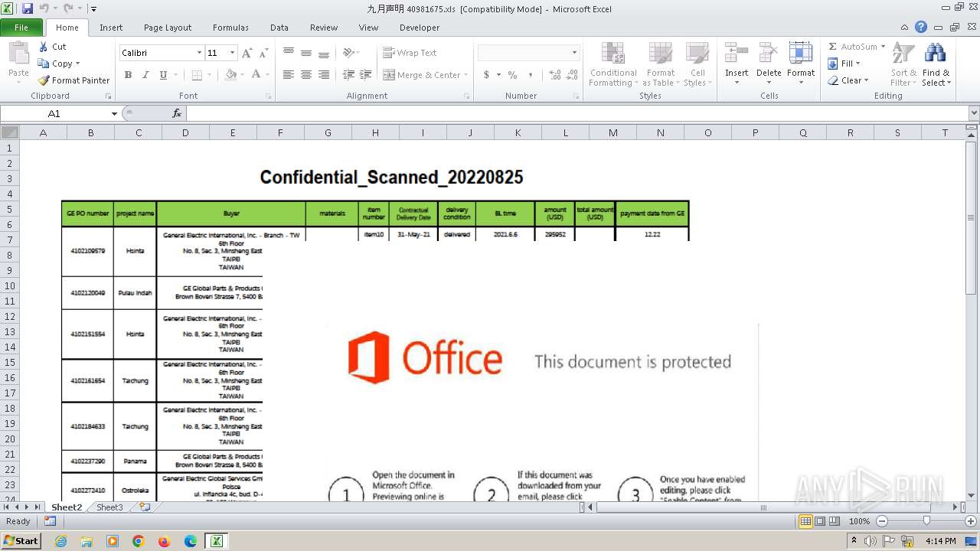This screenshot has height=551, width=980.
Task: Open the Number Format combo box
Action: coord(528,53)
